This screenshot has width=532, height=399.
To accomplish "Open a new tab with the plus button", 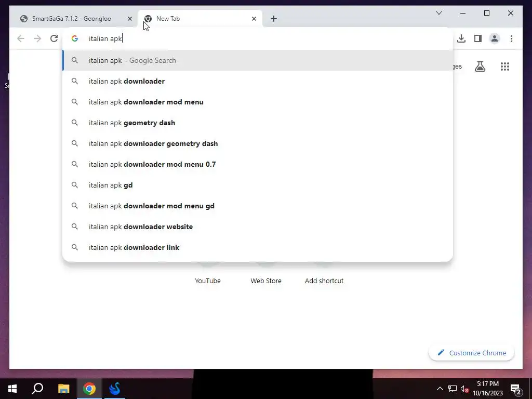I will (274, 19).
